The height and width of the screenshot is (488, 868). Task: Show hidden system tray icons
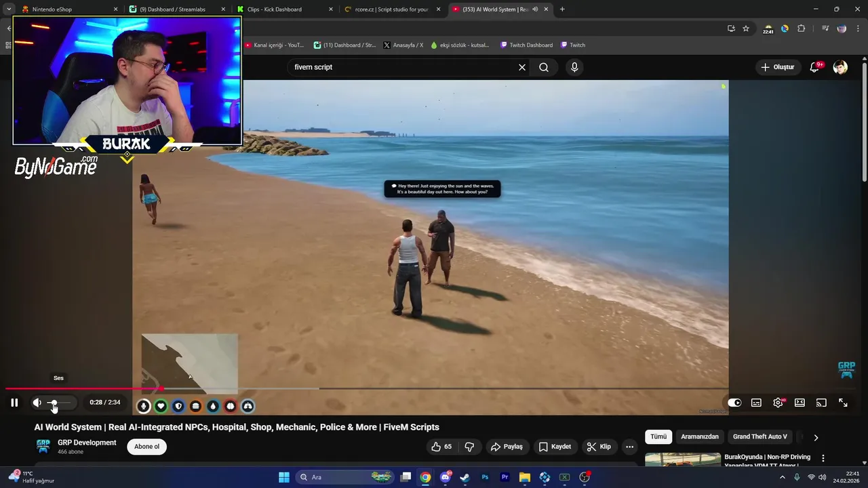[x=783, y=477]
